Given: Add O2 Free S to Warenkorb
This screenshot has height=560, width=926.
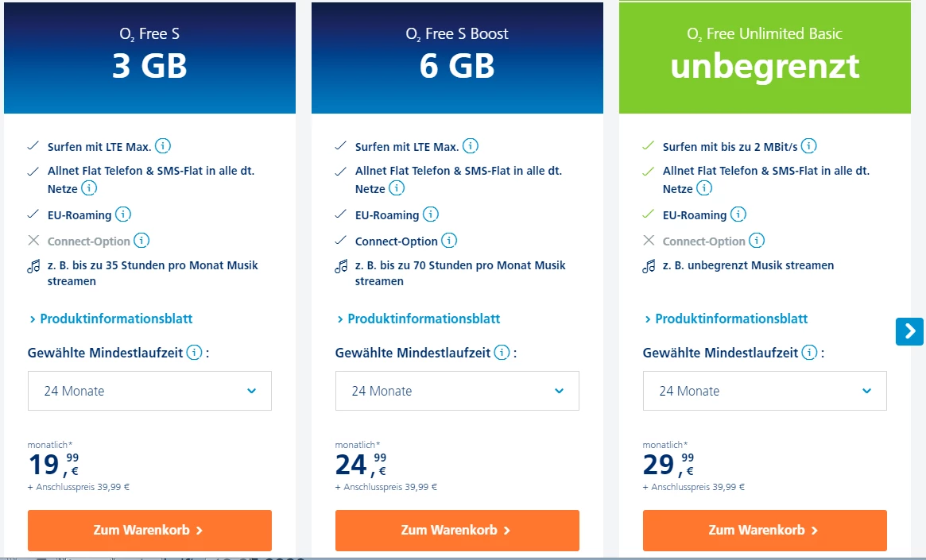Looking at the screenshot, I should click(149, 530).
